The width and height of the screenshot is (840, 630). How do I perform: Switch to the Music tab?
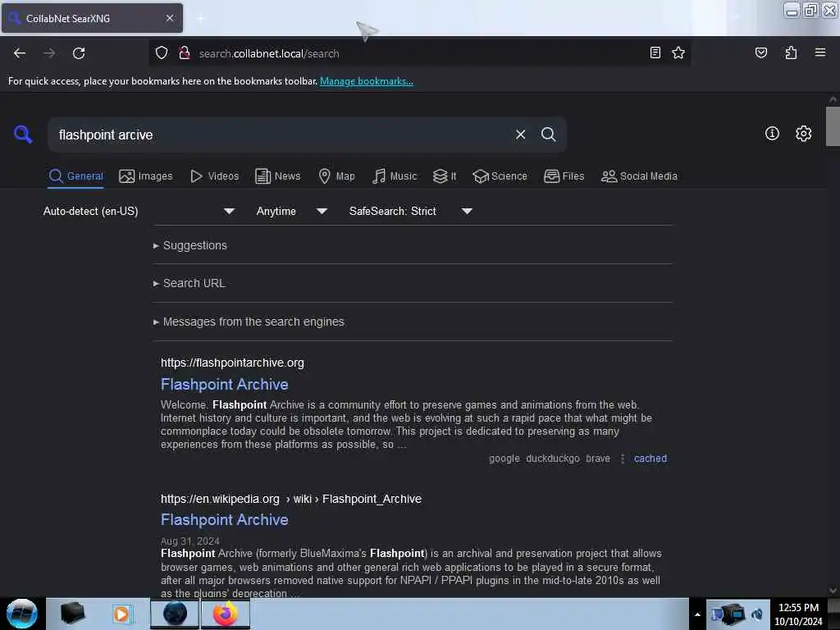point(395,176)
